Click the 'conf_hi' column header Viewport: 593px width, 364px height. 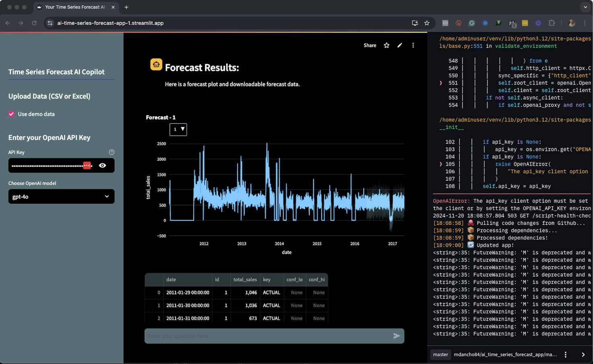point(317,280)
